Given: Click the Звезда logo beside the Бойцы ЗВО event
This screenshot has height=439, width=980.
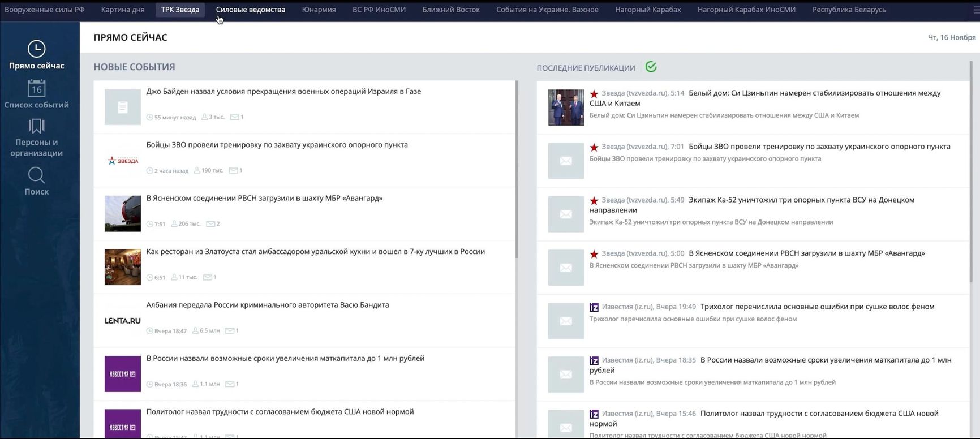Looking at the screenshot, I should [122, 161].
